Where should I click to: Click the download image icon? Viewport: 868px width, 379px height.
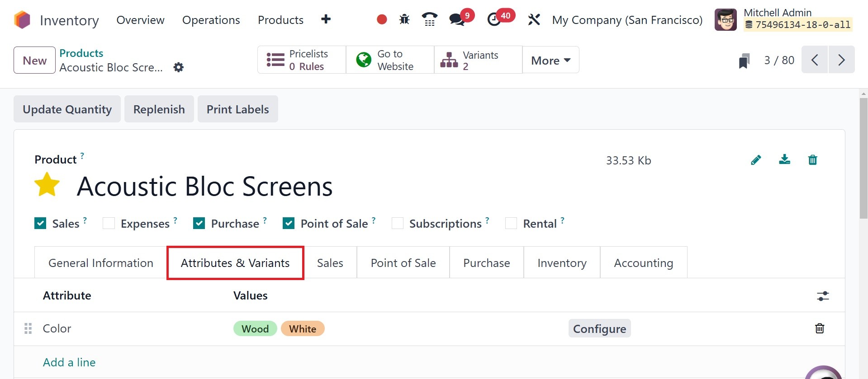click(784, 160)
